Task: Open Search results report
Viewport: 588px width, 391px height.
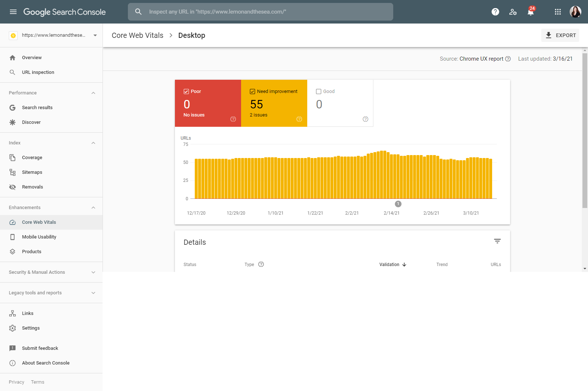Action: 51,108
